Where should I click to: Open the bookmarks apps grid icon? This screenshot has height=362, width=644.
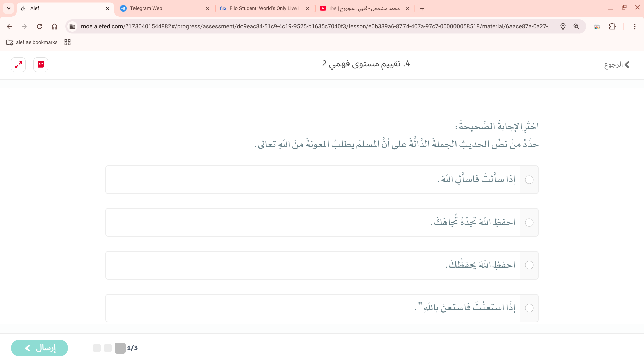67,42
